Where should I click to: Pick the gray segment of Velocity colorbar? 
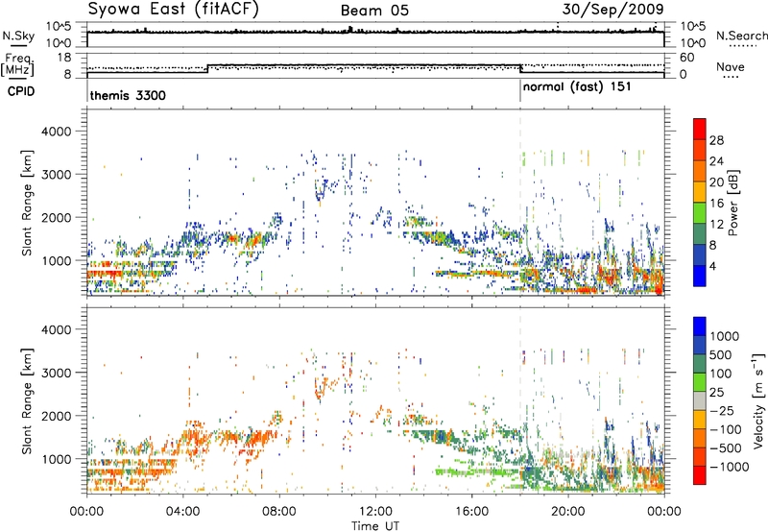click(x=700, y=400)
